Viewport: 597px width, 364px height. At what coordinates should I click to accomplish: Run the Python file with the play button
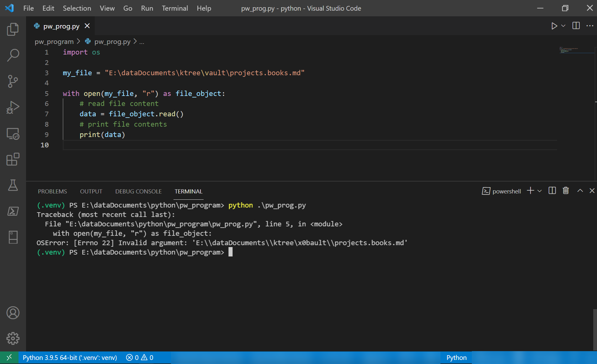[x=554, y=26]
